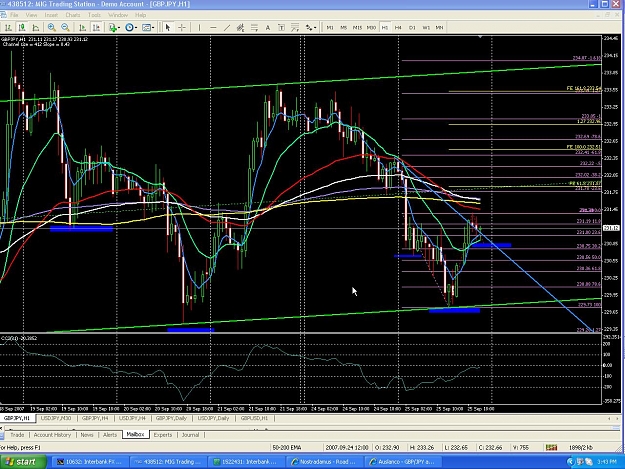Open the View menu
The width and height of the screenshot is (625, 469).
[31, 15]
